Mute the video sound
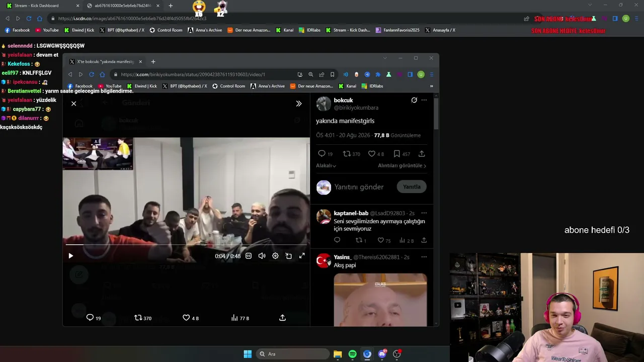Viewport: 644px width, 362px height. pyautogui.click(x=262, y=256)
